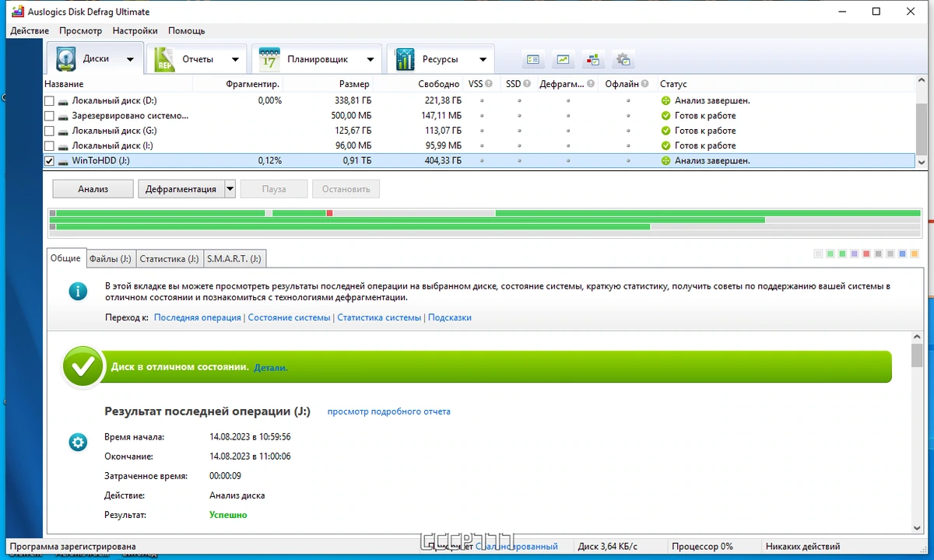Screen dimensions: 934x560
Task: Click the green check status icon of disk (I:)
Action: (665, 145)
